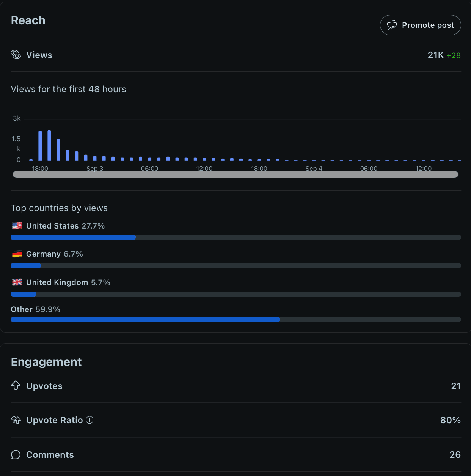Viewport: 471px width, 476px height.
Task: Click the United States percentage bar
Action: point(73,237)
